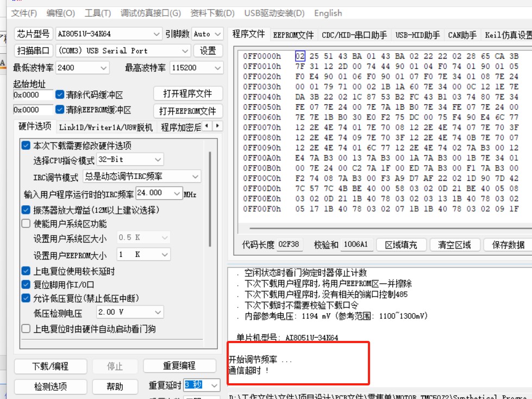The image size is (532, 399).
Task: Click the hardware options vertical scrollbar
Action: click(x=210, y=199)
